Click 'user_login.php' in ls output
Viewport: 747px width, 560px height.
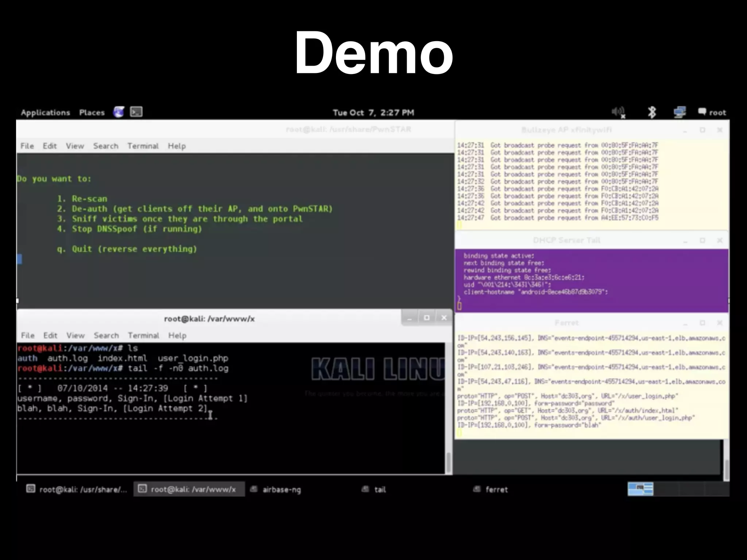pos(193,358)
